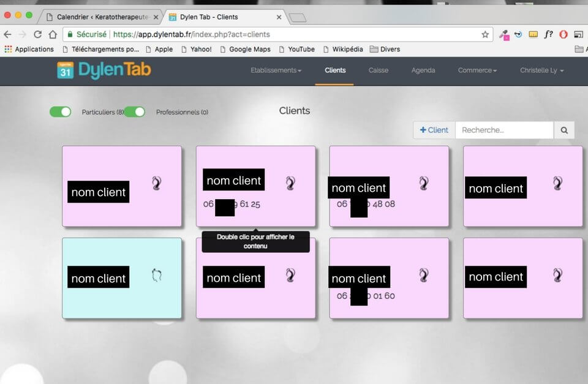Open the Google Maps bookmark

click(245, 49)
